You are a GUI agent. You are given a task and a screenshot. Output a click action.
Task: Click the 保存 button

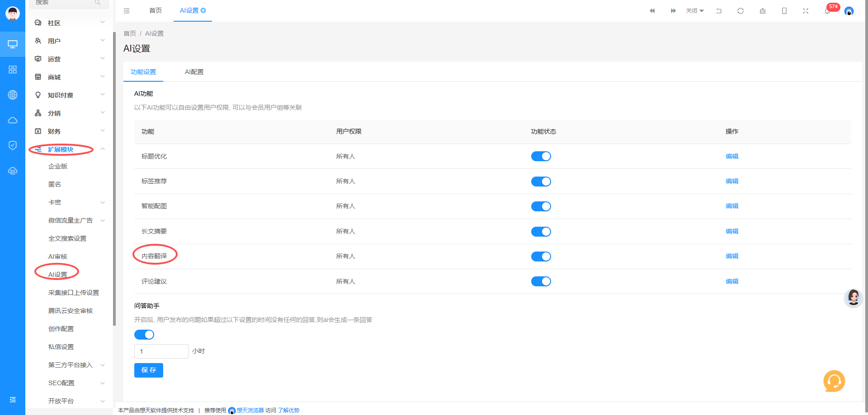(149, 370)
